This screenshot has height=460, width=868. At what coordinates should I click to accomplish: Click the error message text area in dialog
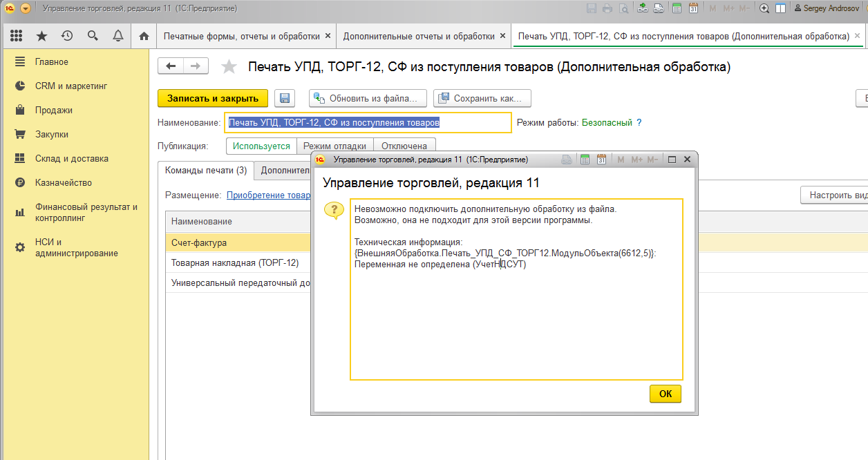pos(516,289)
